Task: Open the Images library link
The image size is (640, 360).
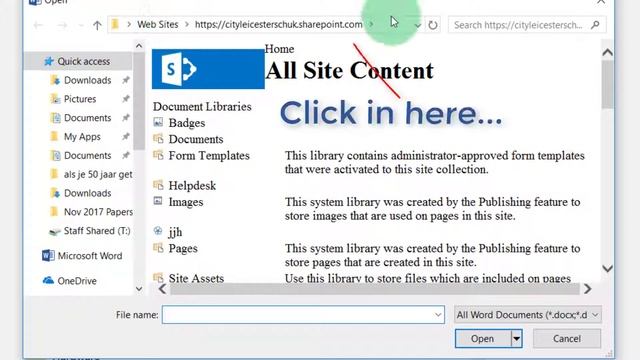Action: [x=186, y=202]
